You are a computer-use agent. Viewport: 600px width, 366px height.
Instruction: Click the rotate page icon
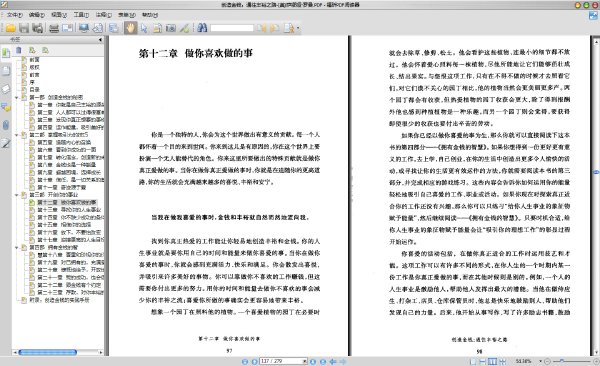pyautogui.click(x=98, y=28)
